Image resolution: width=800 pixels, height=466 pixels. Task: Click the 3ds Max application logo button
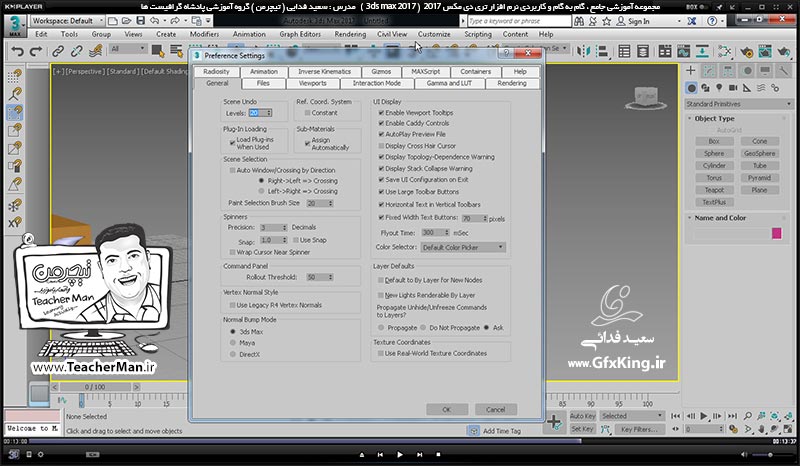tap(15, 25)
